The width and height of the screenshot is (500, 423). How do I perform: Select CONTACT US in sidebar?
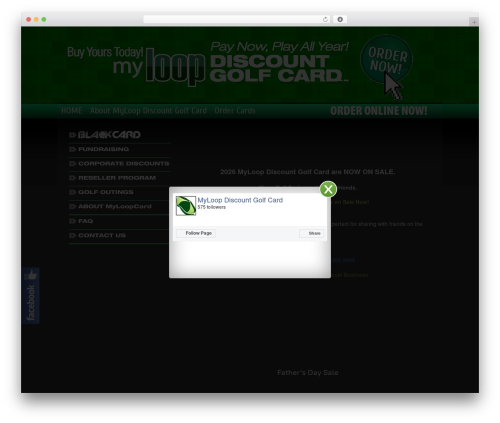point(102,235)
